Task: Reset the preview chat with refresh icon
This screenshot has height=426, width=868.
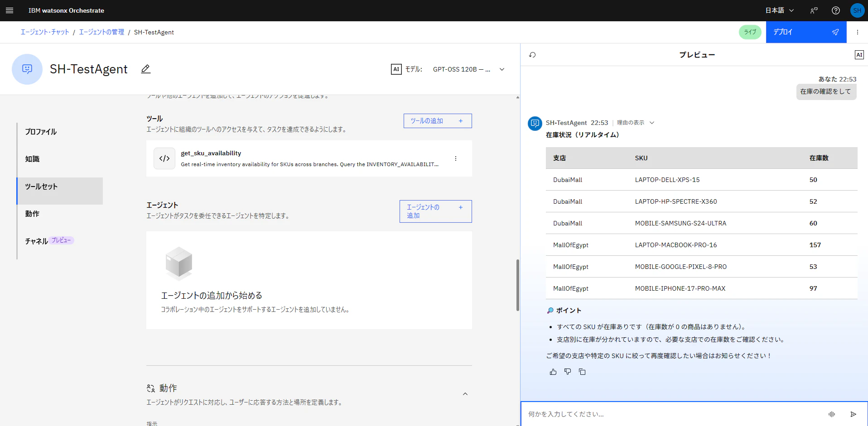Action: pyautogui.click(x=532, y=55)
